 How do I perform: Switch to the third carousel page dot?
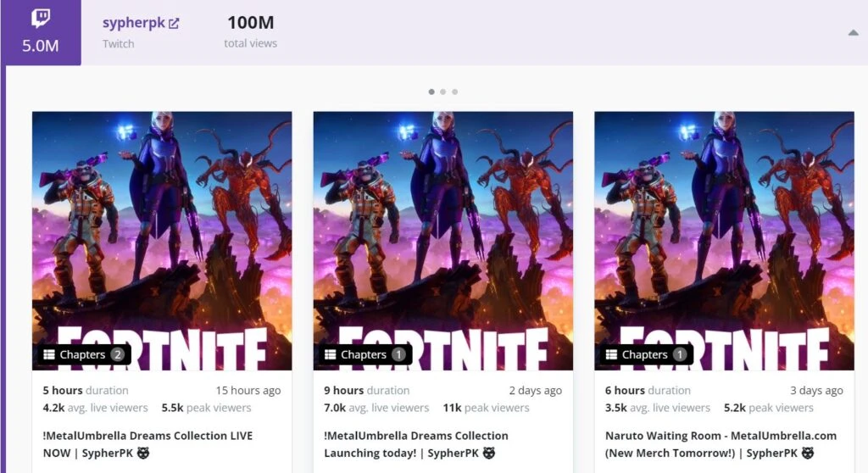pos(454,92)
